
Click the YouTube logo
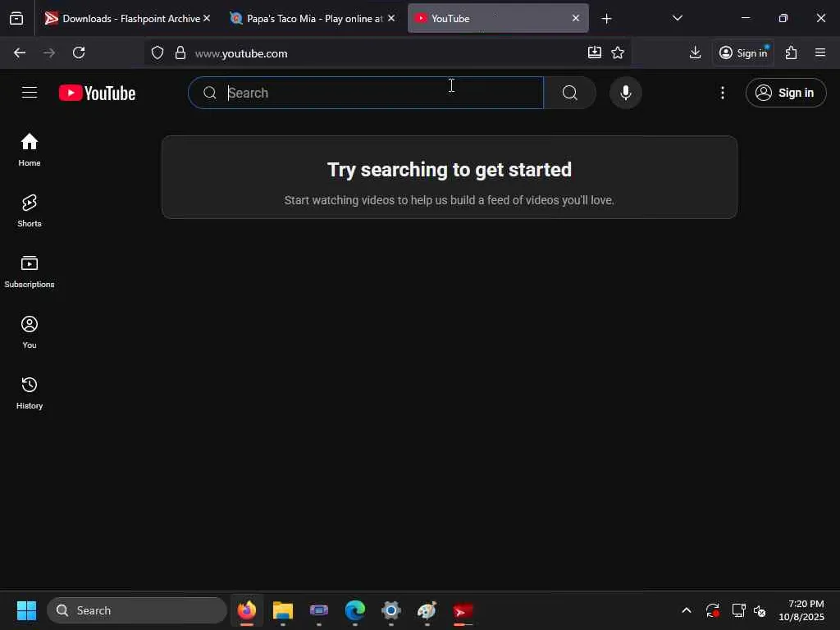tap(97, 93)
